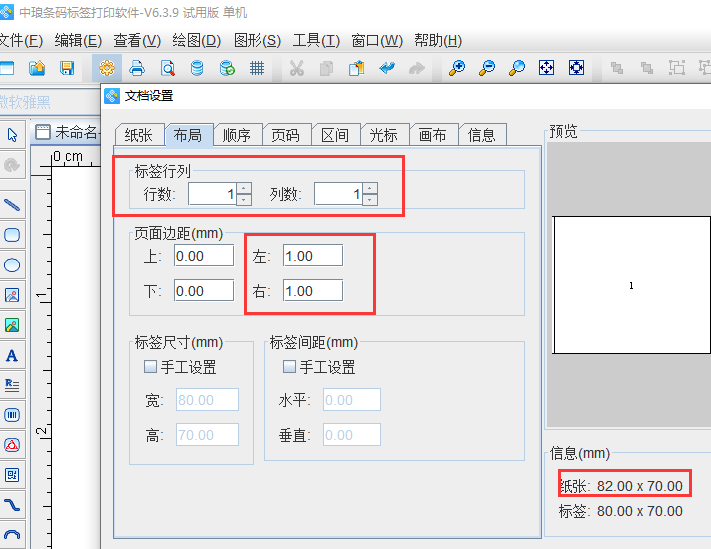This screenshot has height=549, width=711.
Task: Increase the row count 行数 spinner
Action: pyautogui.click(x=244, y=189)
